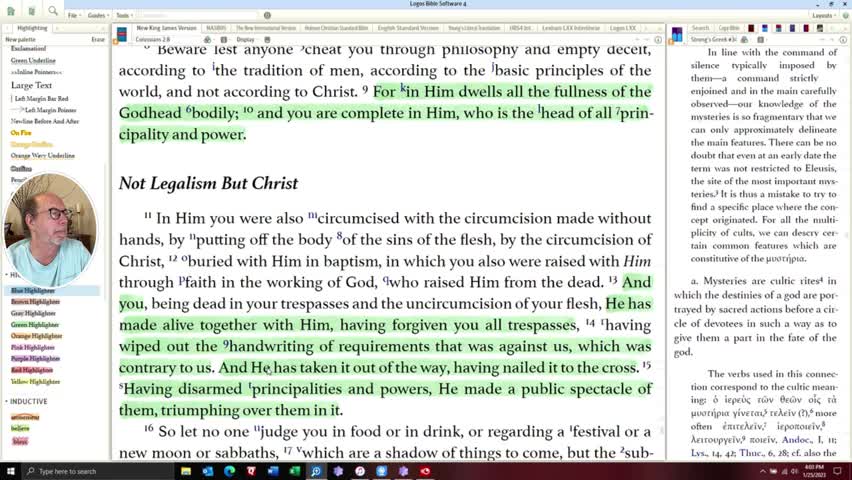
Task: Select the Blue Highlighter
Action: (33, 291)
